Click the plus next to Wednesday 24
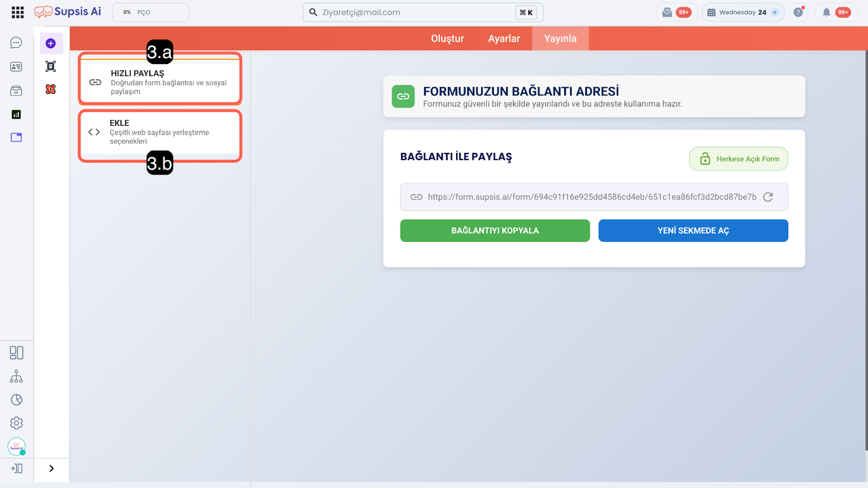This screenshot has height=488, width=868. pyautogui.click(x=775, y=12)
